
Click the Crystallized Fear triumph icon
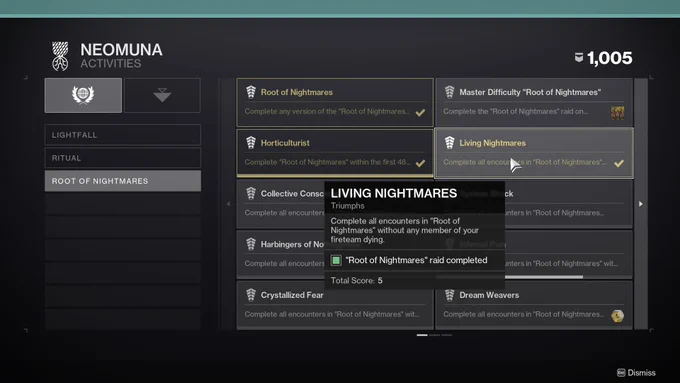[x=251, y=295]
